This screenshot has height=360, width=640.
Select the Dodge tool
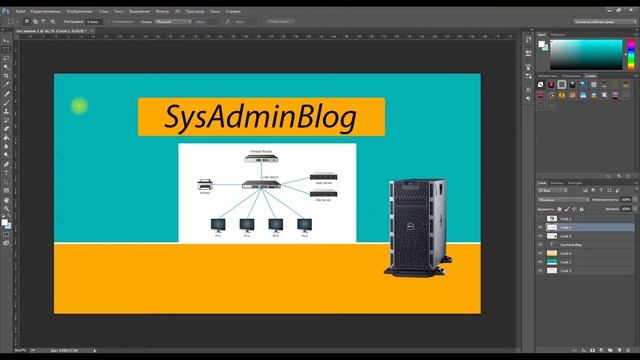tap(6, 155)
